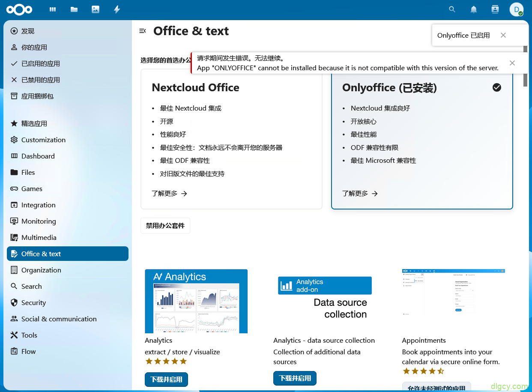Select 发现 in the sidebar
Viewport: 532px width, 392px height.
coord(68,31)
